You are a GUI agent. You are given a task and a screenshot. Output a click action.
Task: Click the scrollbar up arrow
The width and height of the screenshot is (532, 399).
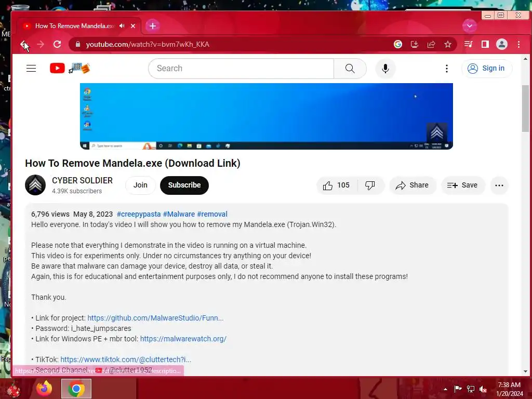pos(525,59)
